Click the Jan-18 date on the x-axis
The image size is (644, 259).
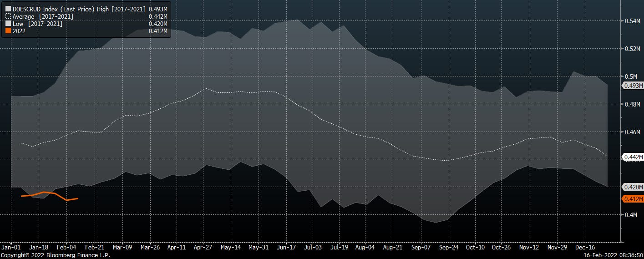39,247
